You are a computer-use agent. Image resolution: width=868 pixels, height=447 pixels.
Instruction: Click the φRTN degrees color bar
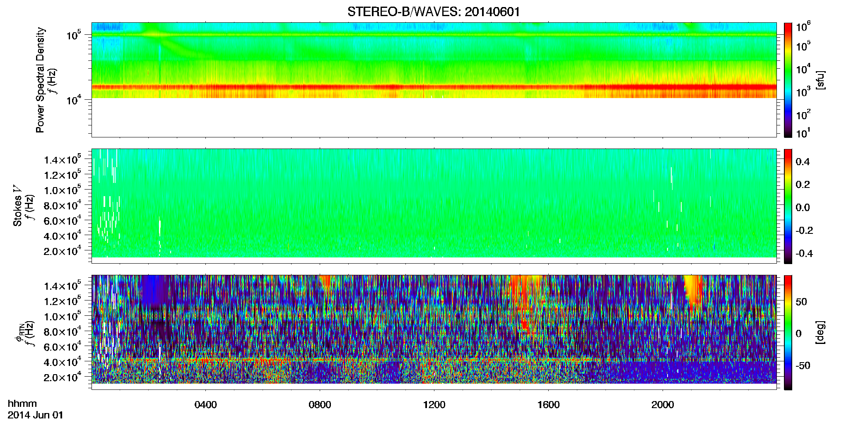(x=788, y=332)
